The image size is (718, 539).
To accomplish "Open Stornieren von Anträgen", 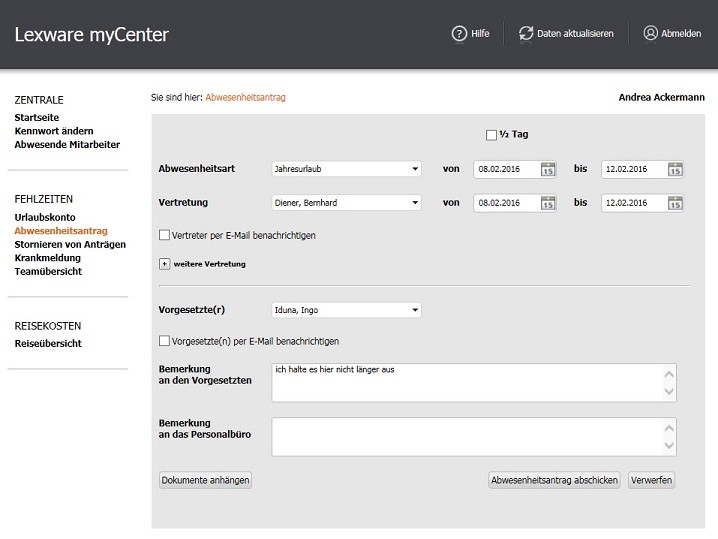I will 70,245.
